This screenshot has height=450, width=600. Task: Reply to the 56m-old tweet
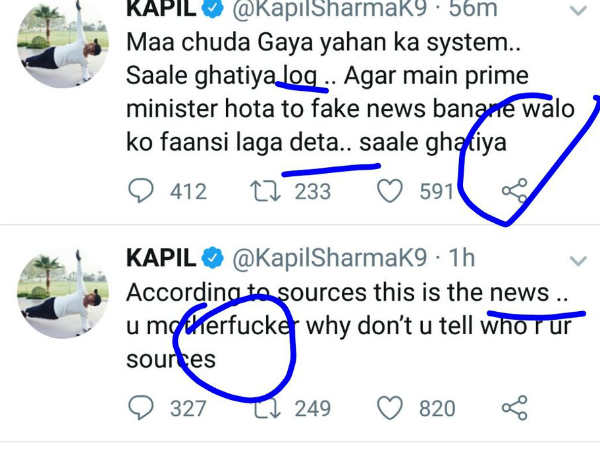tap(145, 191)
